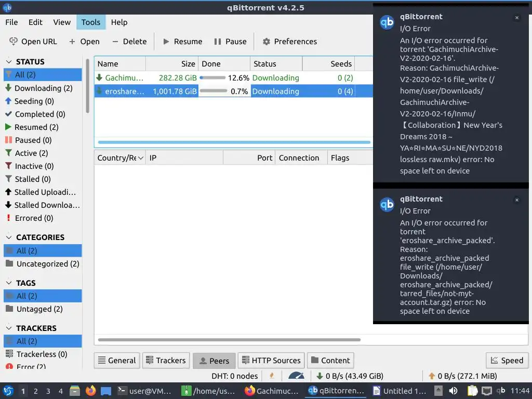Resume the selected torrent
The width and height of the screenshot is (532, 399).
pos(182,42)
